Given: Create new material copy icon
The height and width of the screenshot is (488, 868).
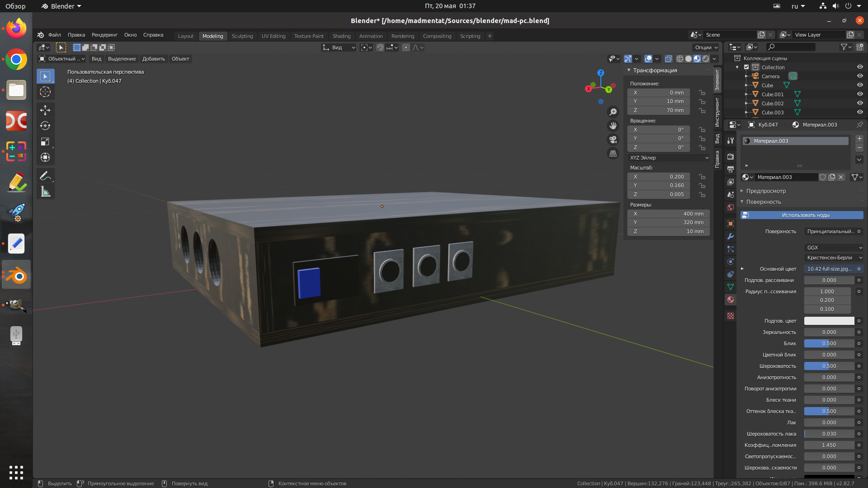Looking at the screenshot, I should (832, 177).
